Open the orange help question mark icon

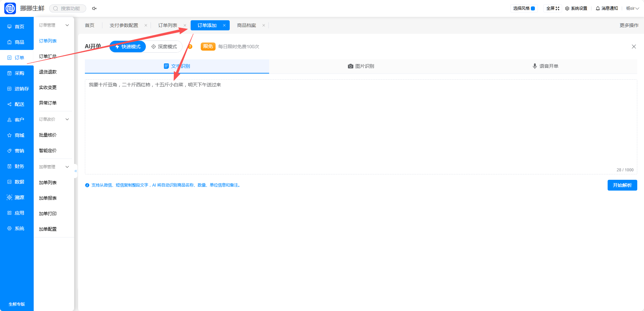(190, 47)
